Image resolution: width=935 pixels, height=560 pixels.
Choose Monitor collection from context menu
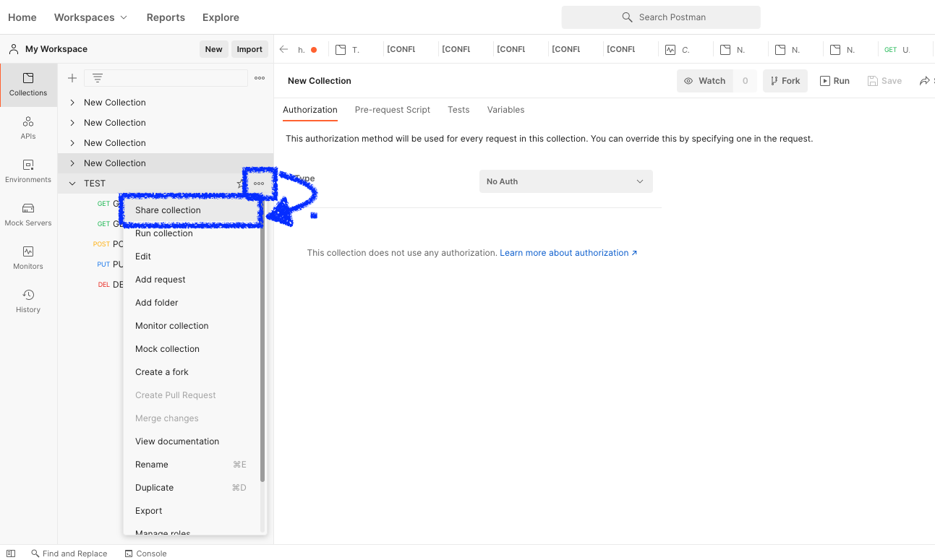click(192, 326)
